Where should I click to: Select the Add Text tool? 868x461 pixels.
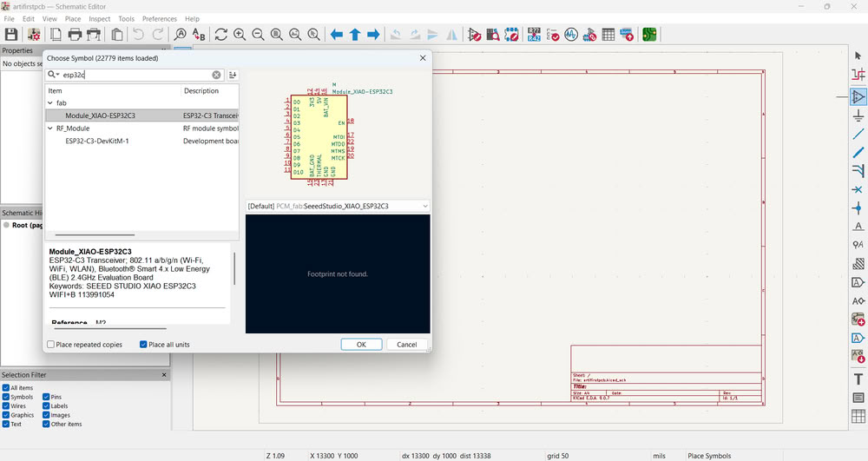click(x=858, y=379)
